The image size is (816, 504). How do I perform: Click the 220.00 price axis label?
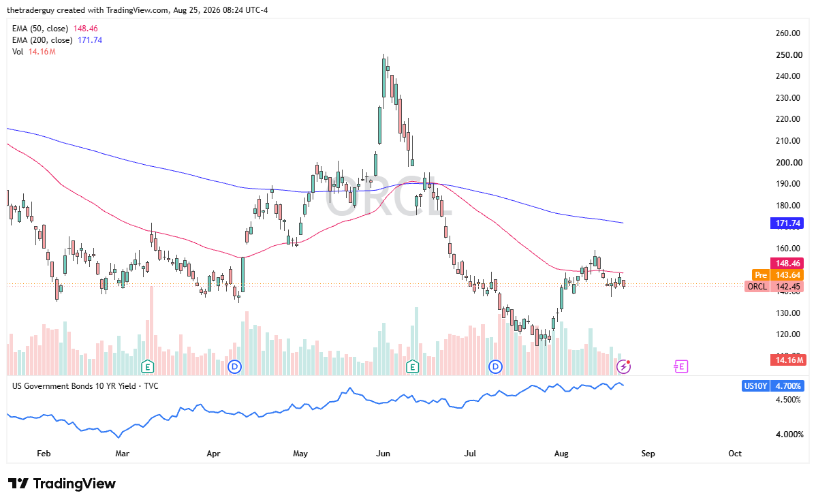(x=788, y=119)
